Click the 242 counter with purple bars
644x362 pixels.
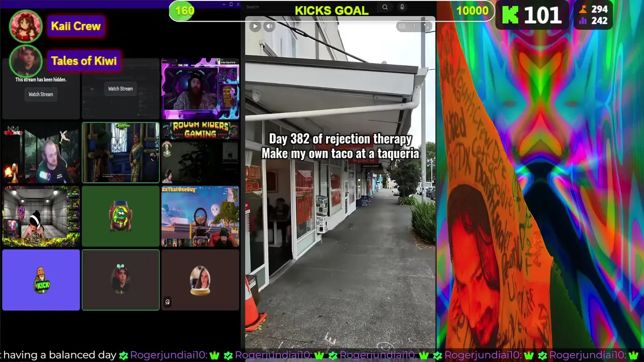pyautogui.click(x=594, y=21)
